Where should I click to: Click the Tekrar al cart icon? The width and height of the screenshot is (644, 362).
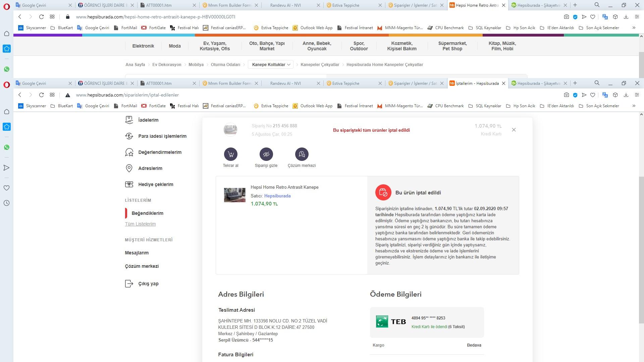[230, 154]
